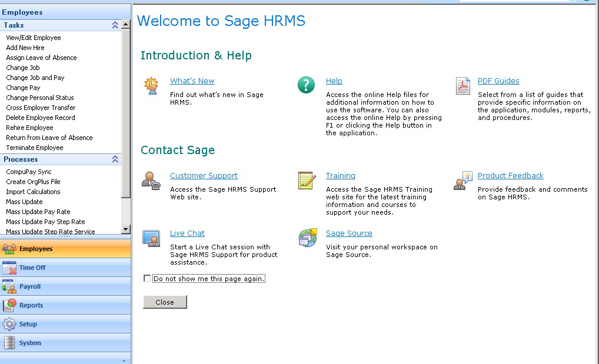Open the What's New link

click(192, 81)
